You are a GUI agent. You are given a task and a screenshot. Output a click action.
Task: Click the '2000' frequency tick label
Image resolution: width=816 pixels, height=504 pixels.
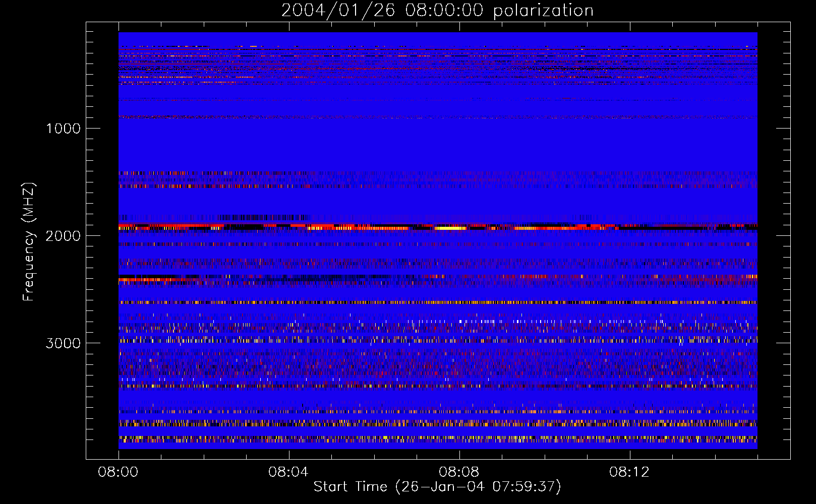(x=63, y=236)
